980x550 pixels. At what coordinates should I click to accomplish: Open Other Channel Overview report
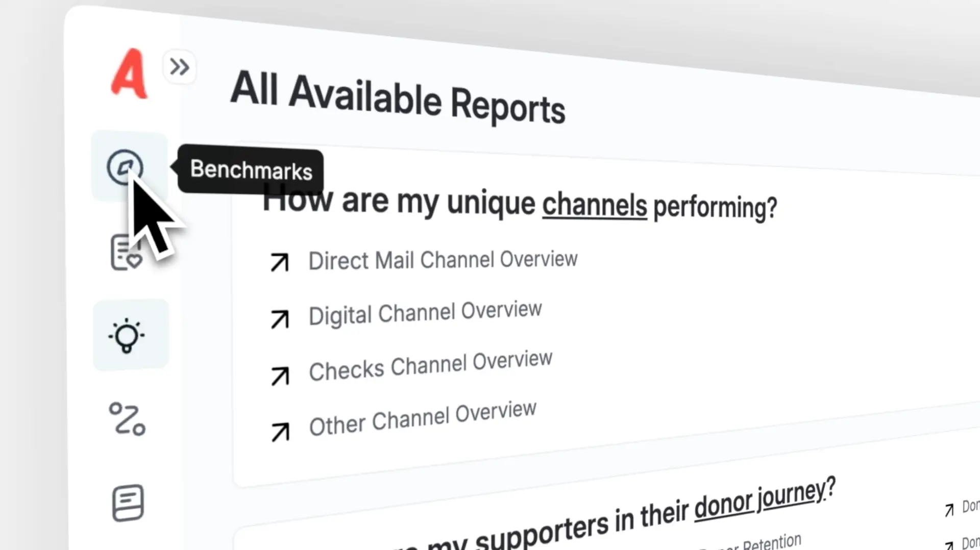click(423, 418)
